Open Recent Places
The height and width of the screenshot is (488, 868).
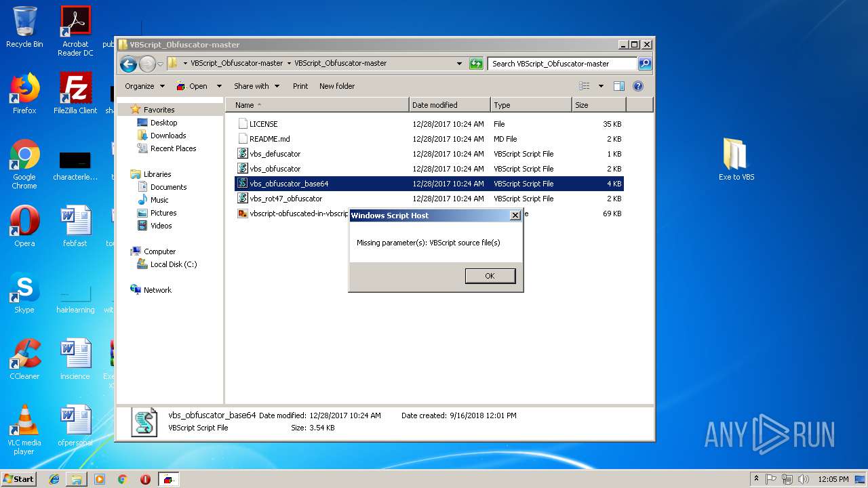[173, 148]
